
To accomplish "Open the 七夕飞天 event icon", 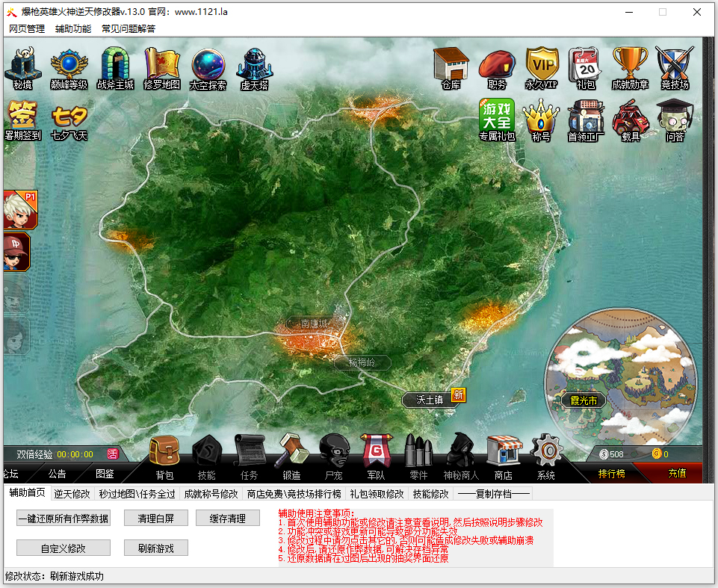I will click(x=69, y=123).
